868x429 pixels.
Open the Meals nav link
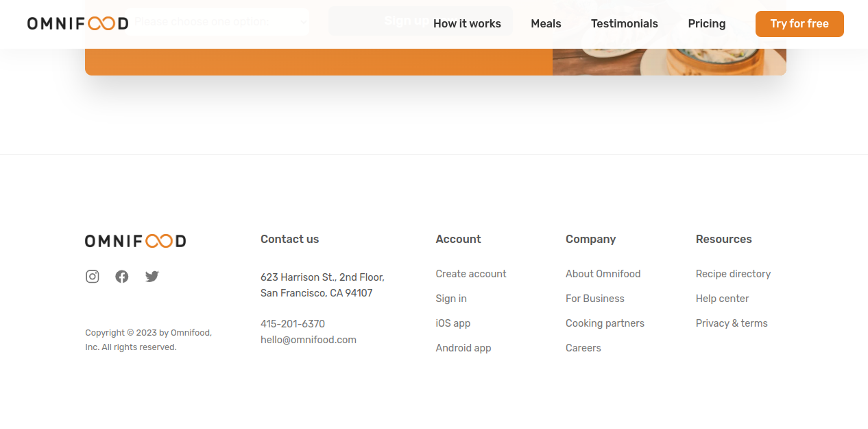[x=546, y=23]
